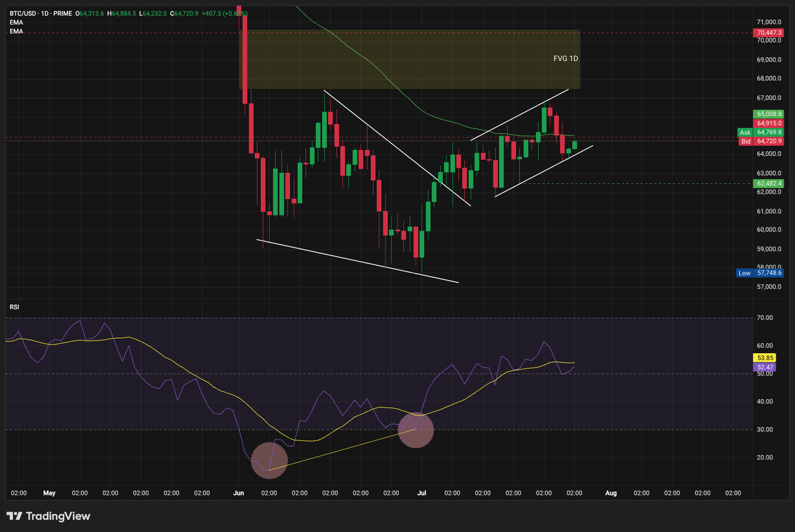The width and height of the screenshot is (795, 532).
Task: Click the low value L64,232.0
Action: (153, 13)
